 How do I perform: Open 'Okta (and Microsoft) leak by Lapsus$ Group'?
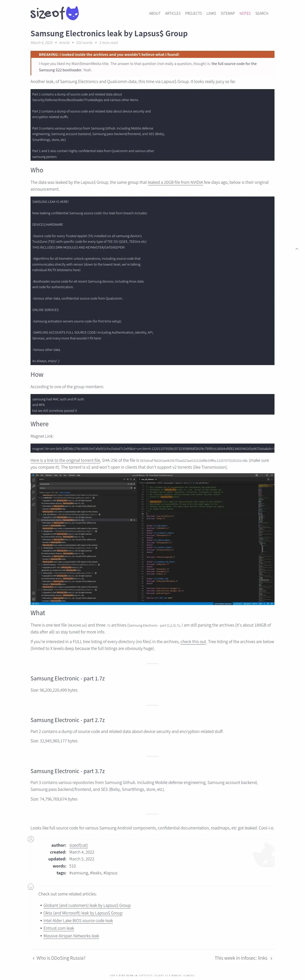click(83, 913)
